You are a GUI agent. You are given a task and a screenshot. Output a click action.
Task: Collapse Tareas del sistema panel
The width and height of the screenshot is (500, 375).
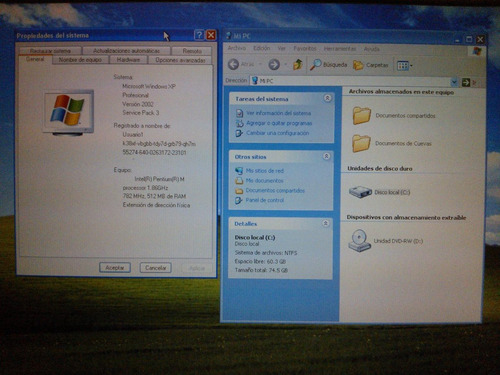point(327,98)
